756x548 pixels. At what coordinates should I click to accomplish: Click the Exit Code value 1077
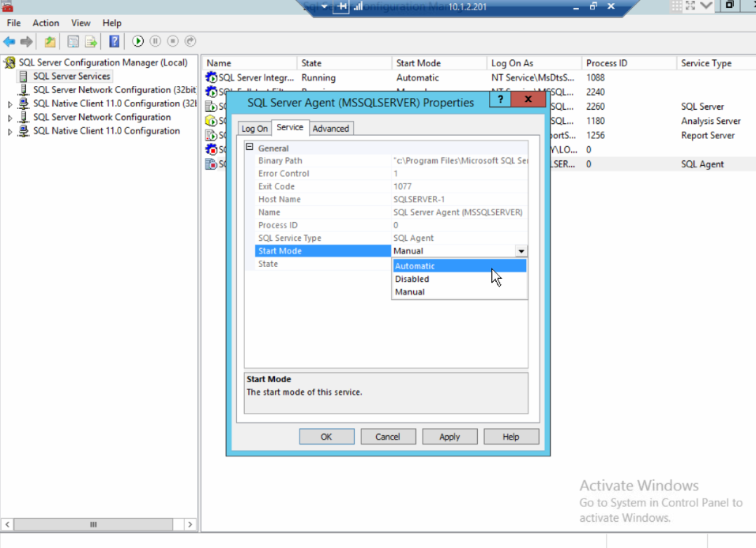403,186
